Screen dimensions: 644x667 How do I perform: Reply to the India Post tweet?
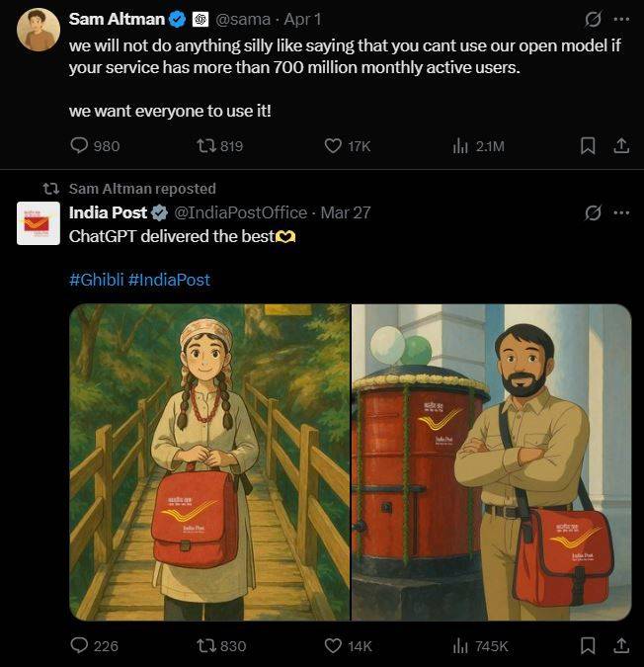pos(80,646)
